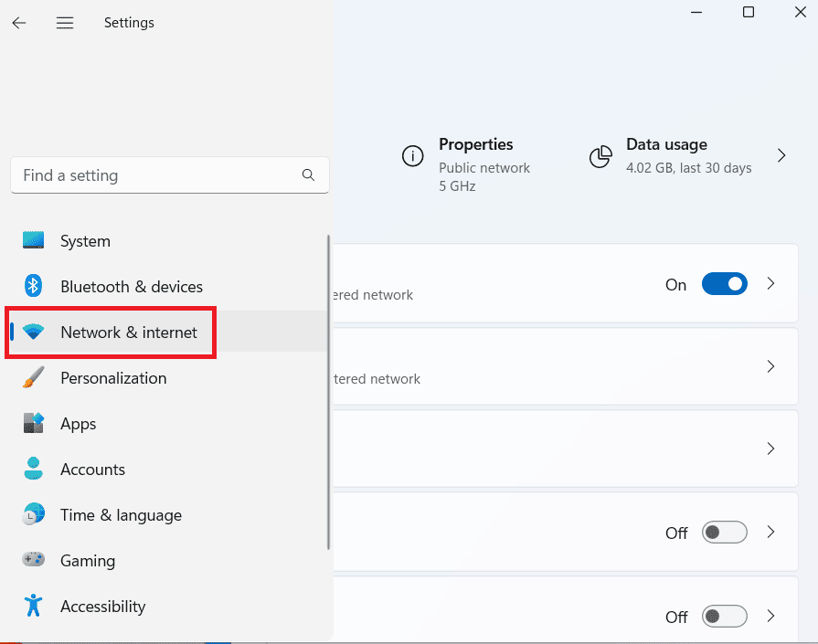Click the Personalization paintbrush icon
This screenshot has width=818, height=644.
(x=34, y=377)
